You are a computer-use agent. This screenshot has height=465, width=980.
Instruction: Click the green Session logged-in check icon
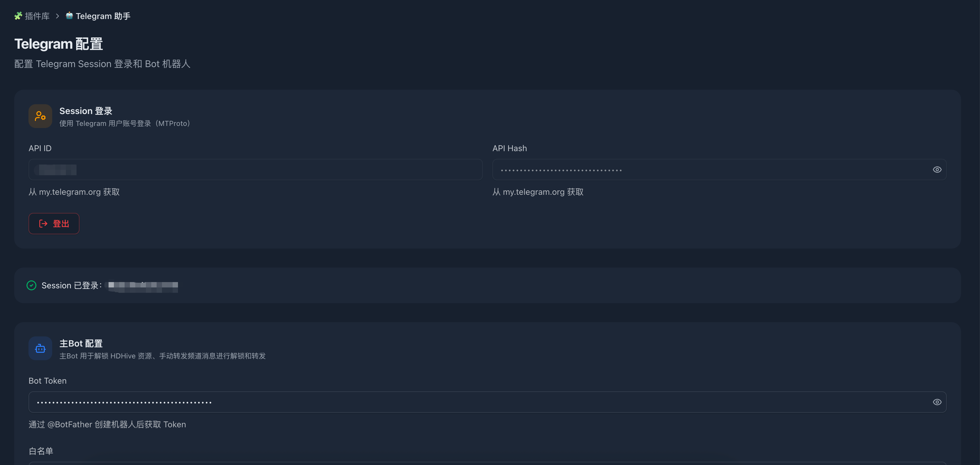tap(31, 285)
